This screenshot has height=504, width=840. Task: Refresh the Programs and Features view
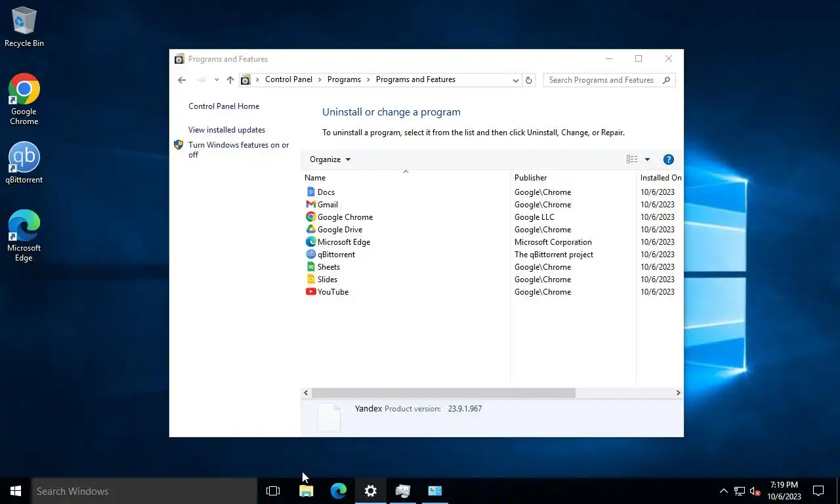tap(529, 80)
